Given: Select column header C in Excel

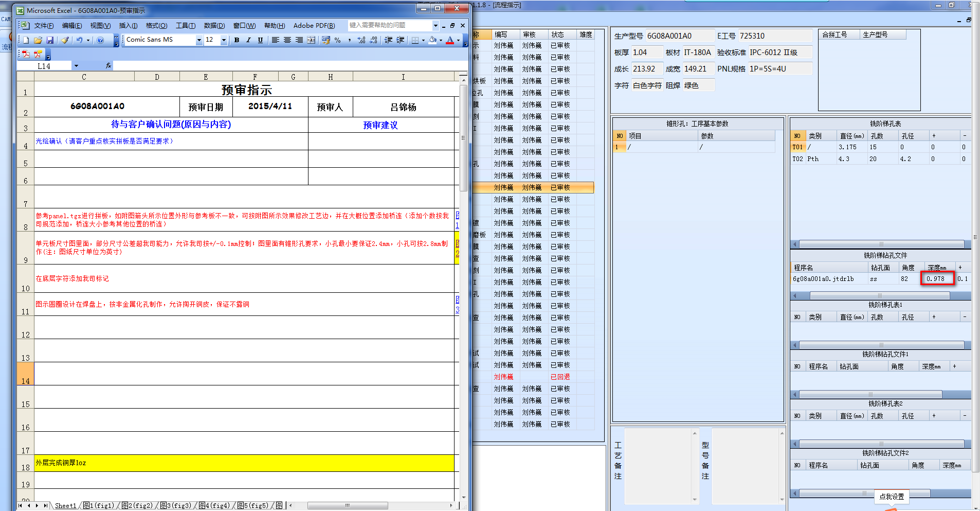Looking at the screenshot, I should coord(84,77).
